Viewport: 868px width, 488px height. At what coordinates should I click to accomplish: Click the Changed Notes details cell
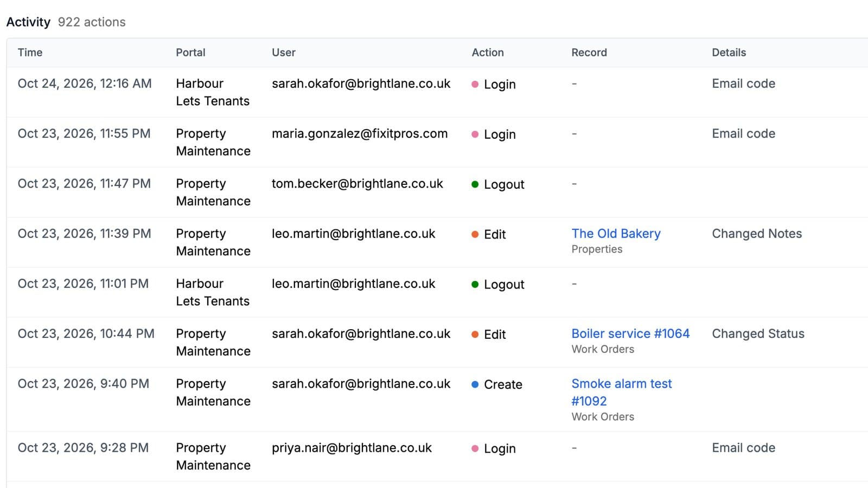[757, 234]
